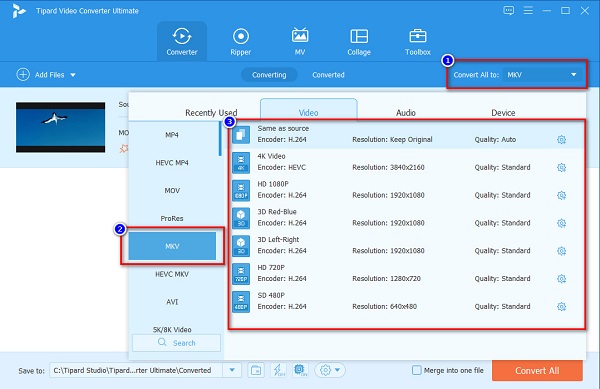Viewport: 600px width, 389px height.
Task: Click 'Resolution: Keep Original' text
Action: 392,140
